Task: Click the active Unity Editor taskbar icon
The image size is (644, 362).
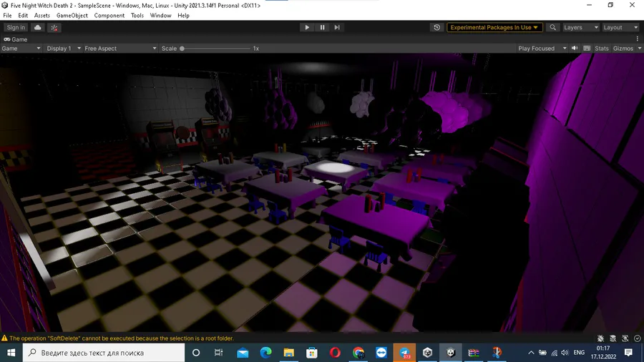Action: click(x=451, y=353)
